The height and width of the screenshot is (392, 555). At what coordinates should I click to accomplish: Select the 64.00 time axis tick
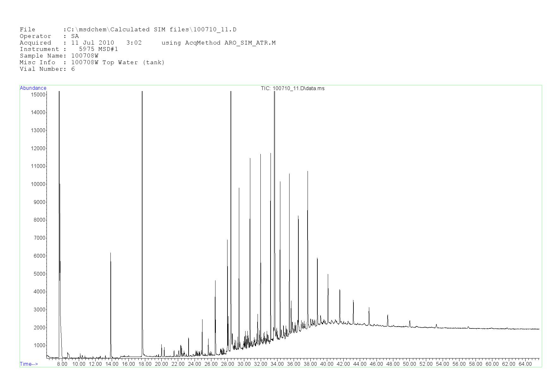(525, 364)
